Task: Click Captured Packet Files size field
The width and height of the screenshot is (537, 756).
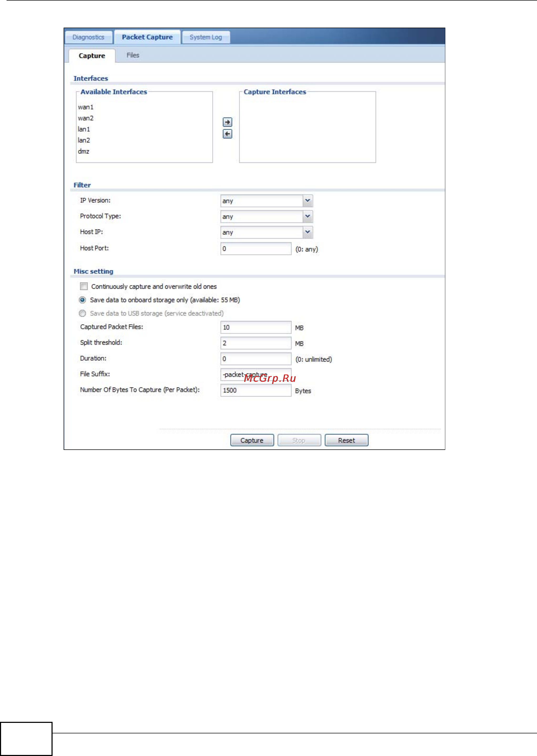Action: [256, 327]
